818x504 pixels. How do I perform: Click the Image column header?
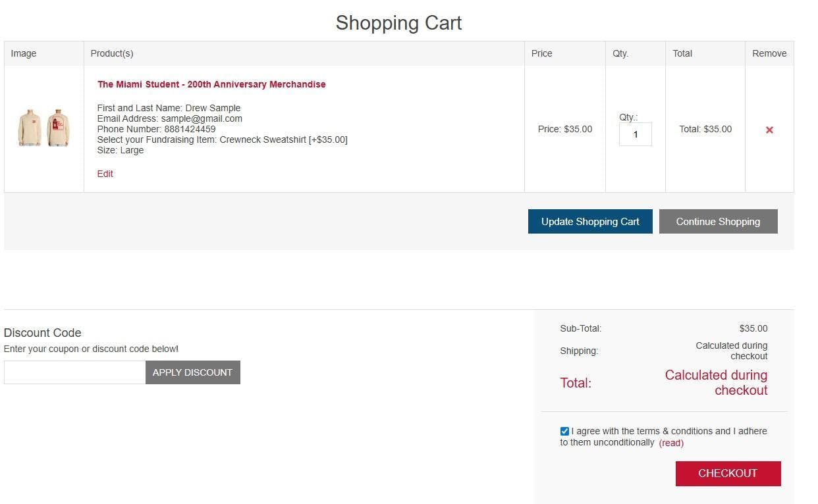(x=24, y=53)
